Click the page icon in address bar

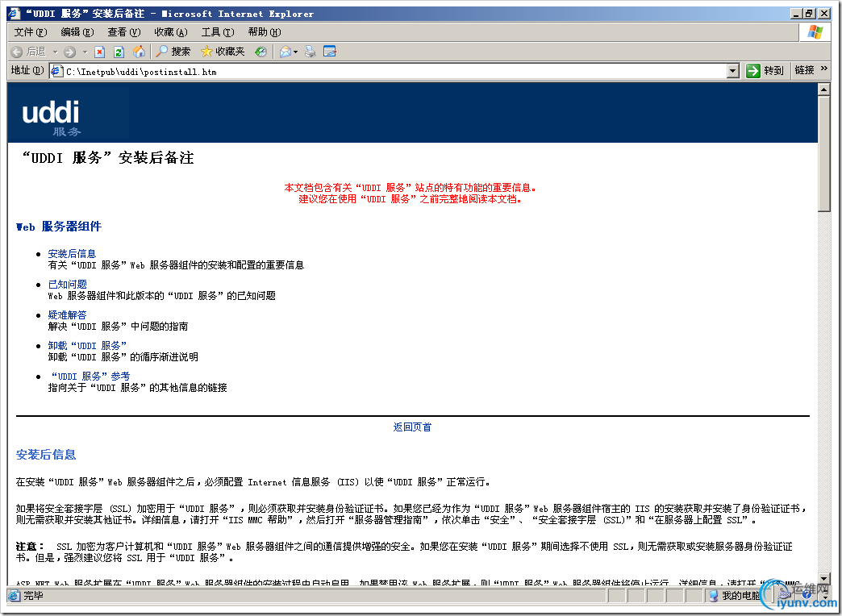tap(57, 71)
